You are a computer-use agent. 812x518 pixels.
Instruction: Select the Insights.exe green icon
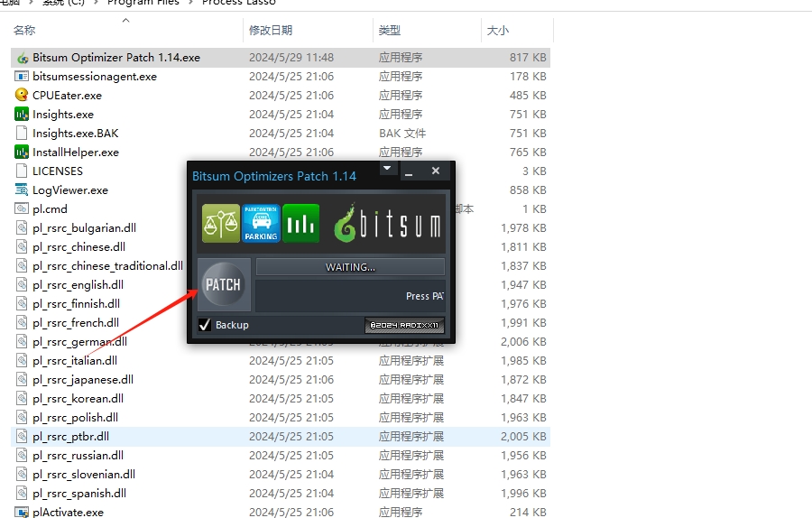[22, 115]
